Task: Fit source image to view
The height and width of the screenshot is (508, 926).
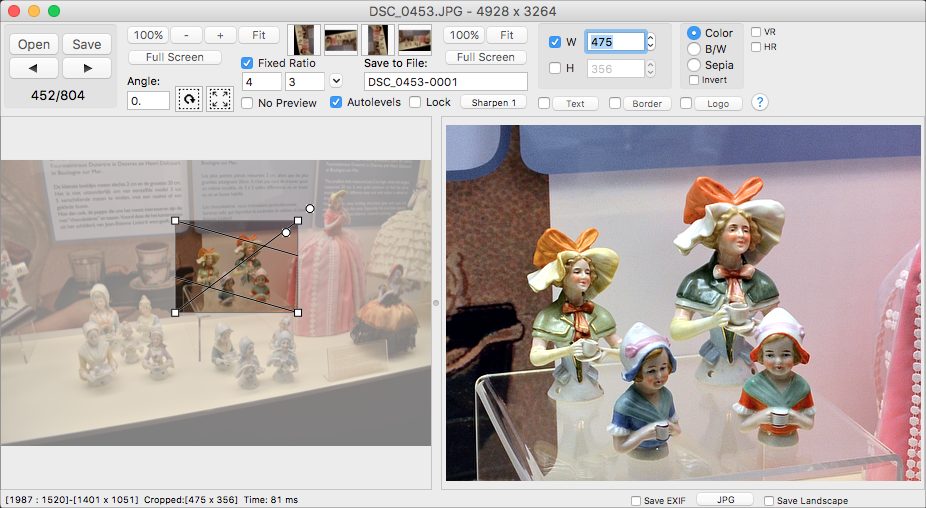Action: pyautogui.click(x=259, y=35)
